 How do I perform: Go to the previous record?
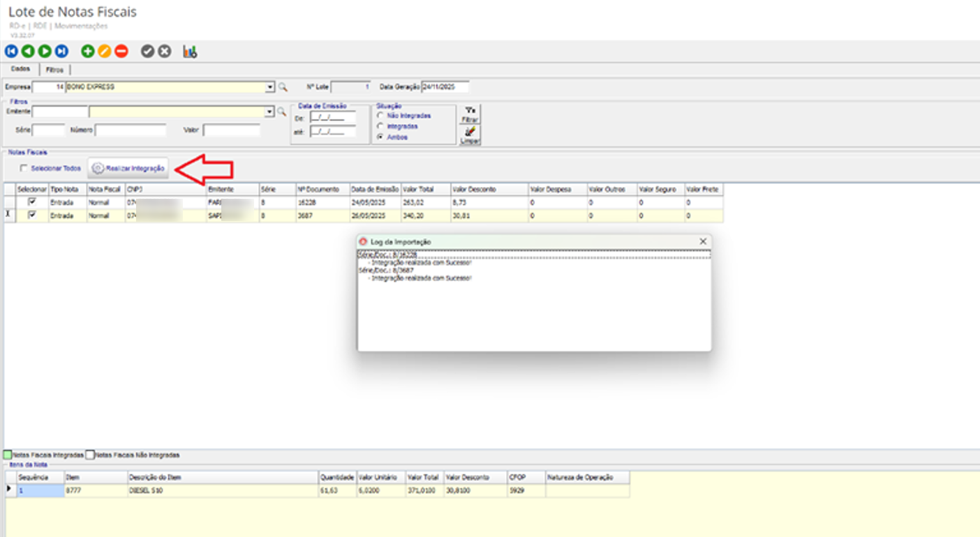pos(27,51)
